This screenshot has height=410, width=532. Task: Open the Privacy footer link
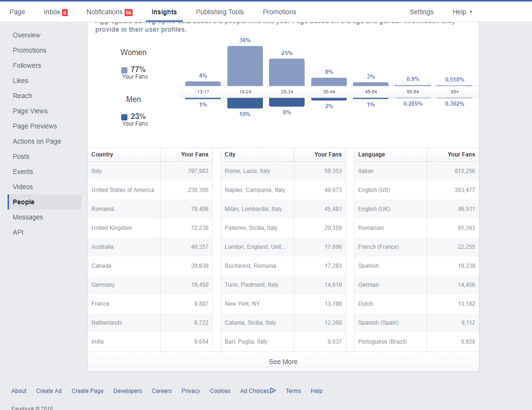pyautogui.click(x=190, y=391)
